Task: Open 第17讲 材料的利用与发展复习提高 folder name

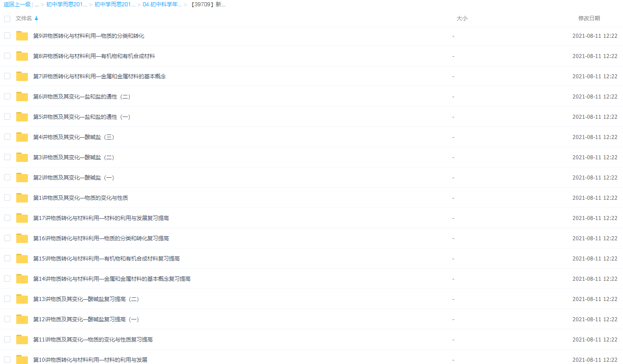Action: [101, 218]
